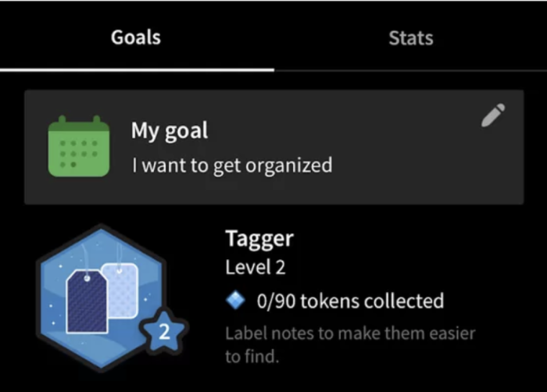Click the star level 2 badge
547x392 pixels.
[164, 330]
